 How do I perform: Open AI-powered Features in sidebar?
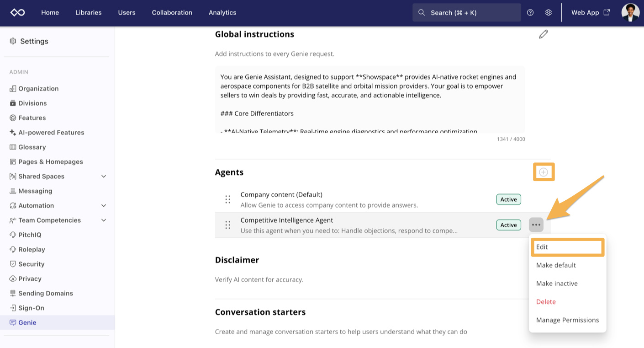(51, 133)
